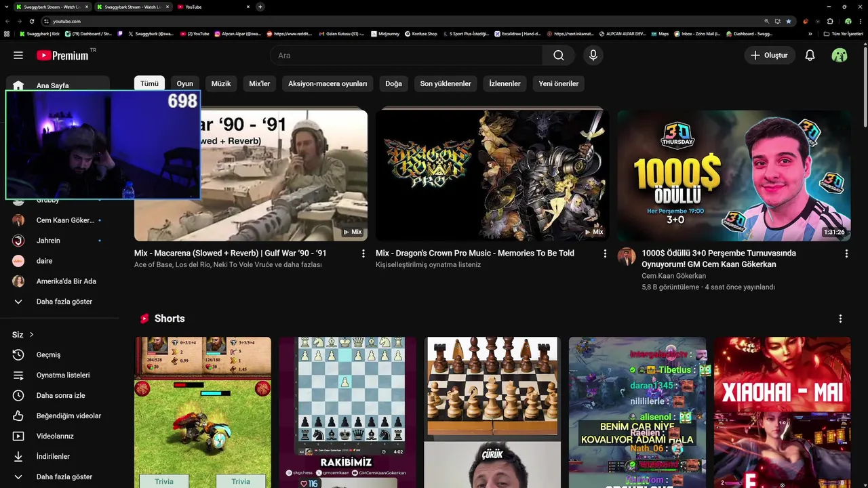
Task: Open options for the 1000$ Ödüllü video
Action: coord(846,253)
